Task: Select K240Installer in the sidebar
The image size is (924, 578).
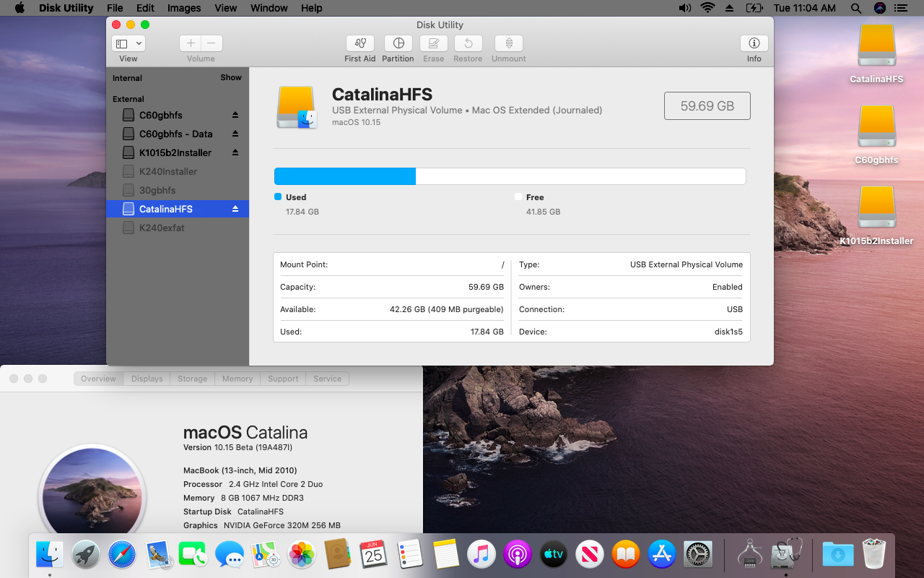Action: [x=178, y=171]
